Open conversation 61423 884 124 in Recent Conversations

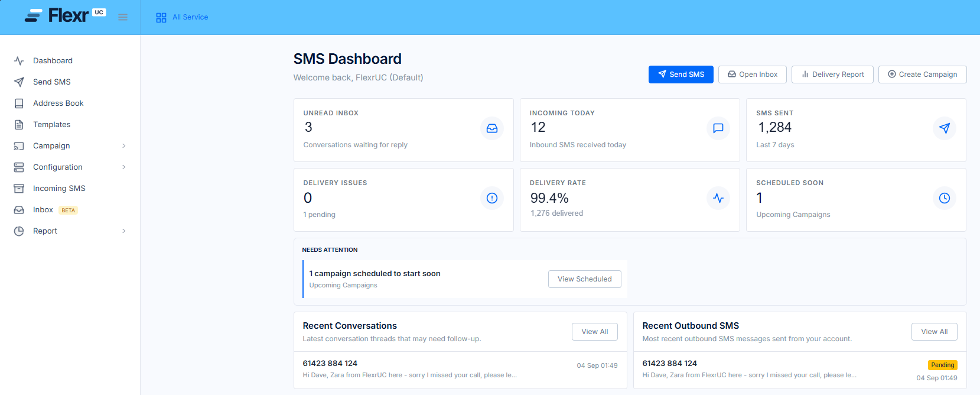[330, 364]
